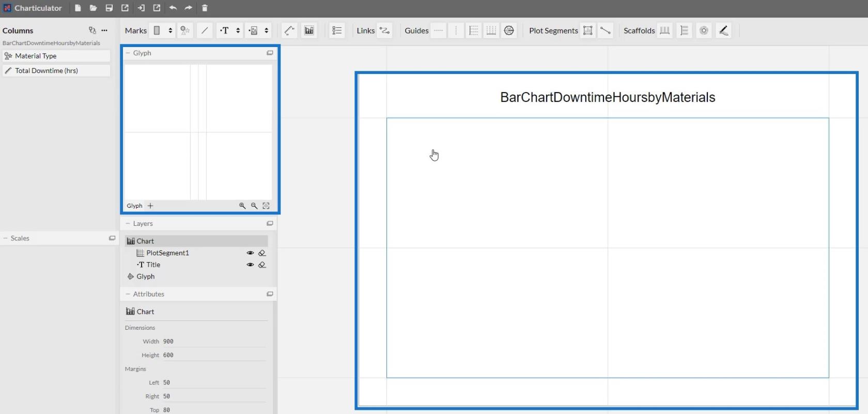Image resolution: width=868 pixels, height=414 pixels.
Task: Collapse the Glyph panel
Action: click(128, 53)
